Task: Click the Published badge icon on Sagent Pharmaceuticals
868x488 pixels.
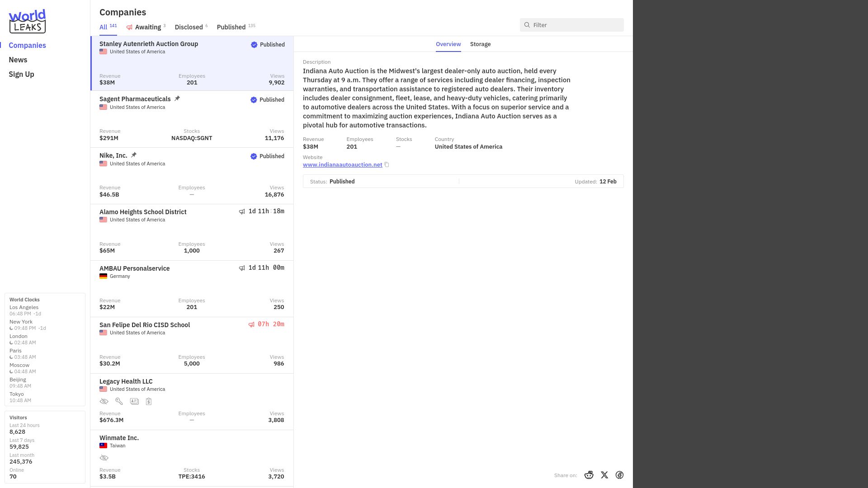Action: coord(254,100)
